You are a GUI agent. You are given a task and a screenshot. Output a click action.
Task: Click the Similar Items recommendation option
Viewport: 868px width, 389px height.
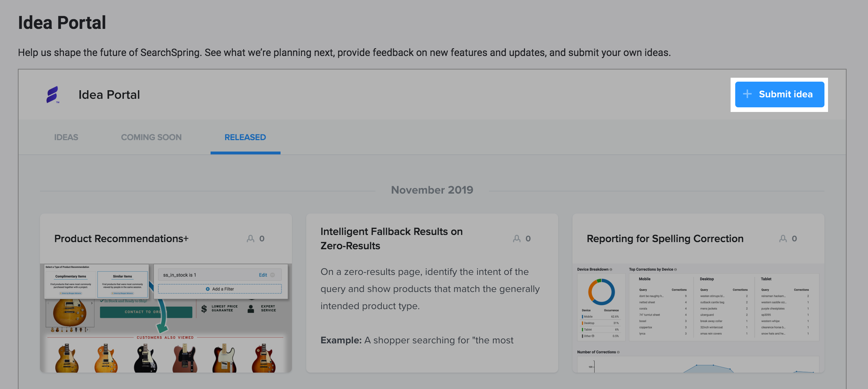click(122, 284)
